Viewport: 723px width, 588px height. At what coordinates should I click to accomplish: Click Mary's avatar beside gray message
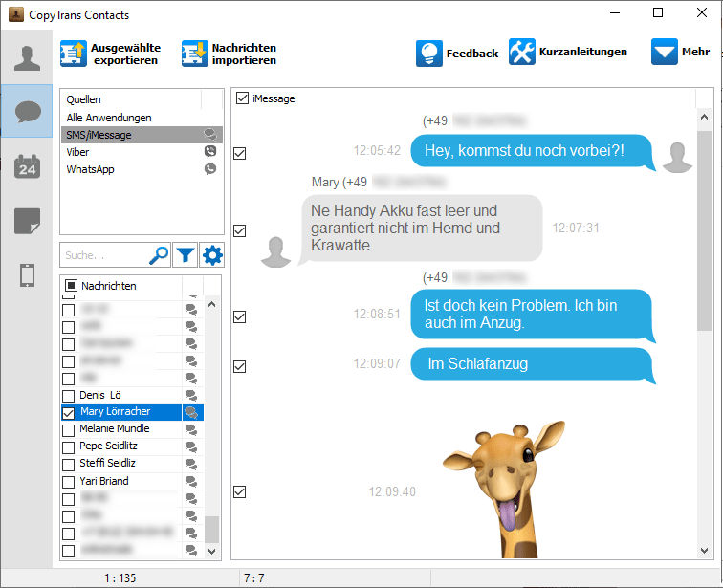[275, 251]
